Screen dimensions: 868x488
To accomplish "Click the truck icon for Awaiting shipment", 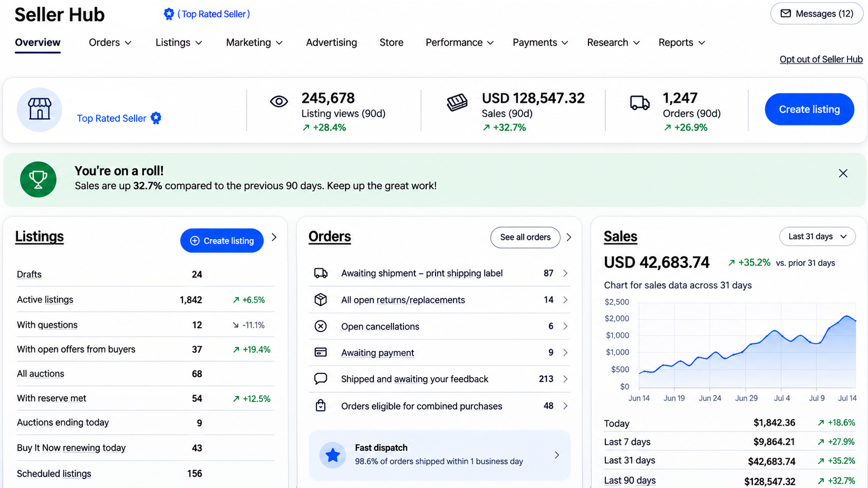I will coord(321,273).
